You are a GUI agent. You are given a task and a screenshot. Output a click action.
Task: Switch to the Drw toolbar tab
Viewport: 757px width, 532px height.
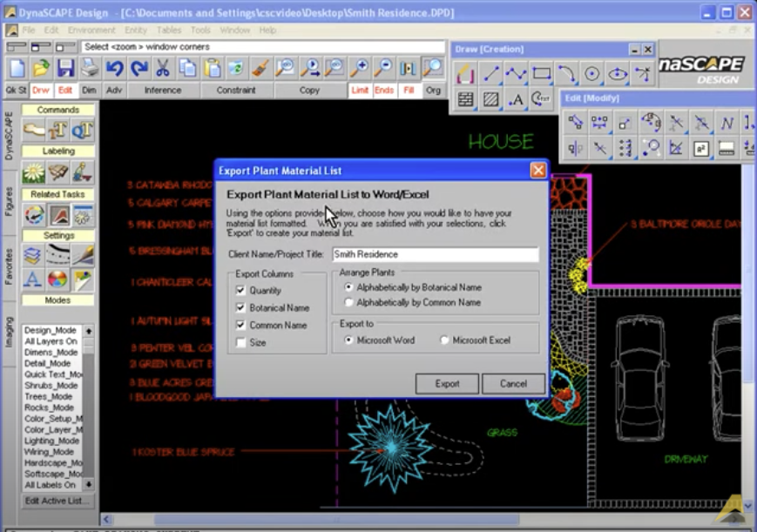[x=41, y=91]
